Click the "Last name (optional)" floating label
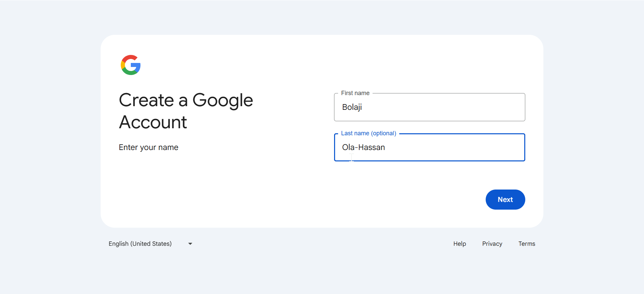Viewport: 644px width, 294px height. coord(369,133)
